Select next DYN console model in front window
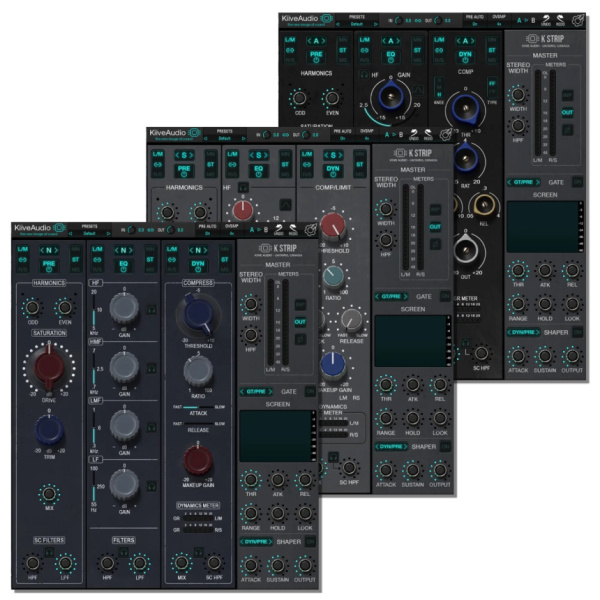This screenshot has height=600, width=600. pyautogui.click(x=205, y=250)
